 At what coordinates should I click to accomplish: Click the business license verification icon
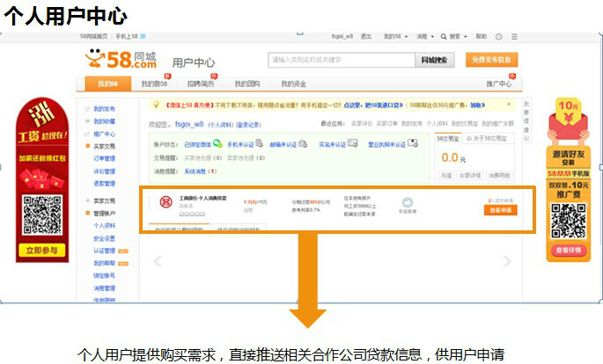(413, 142)
